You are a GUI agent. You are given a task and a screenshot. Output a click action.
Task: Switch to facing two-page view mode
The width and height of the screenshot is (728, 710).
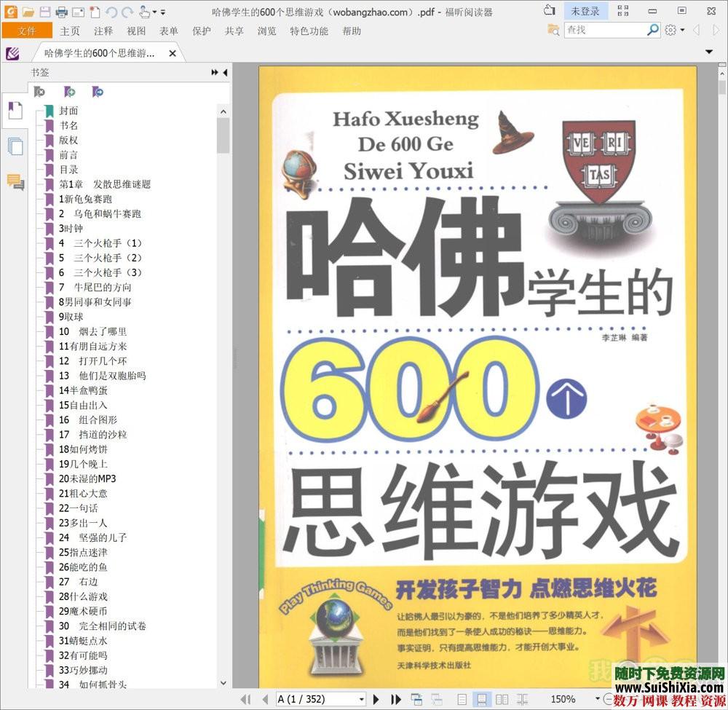pyautogui.click(x=502, y=699)
